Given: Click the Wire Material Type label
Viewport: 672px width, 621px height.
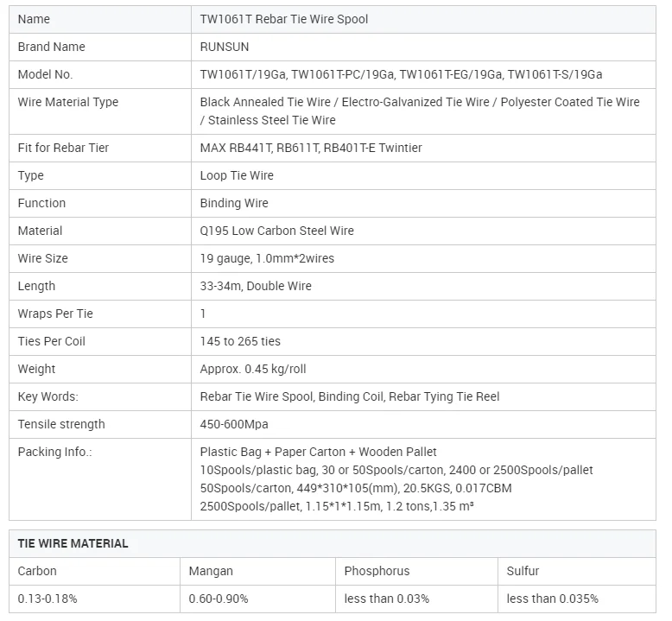Looking at the screenshot, I should [68, 102].
